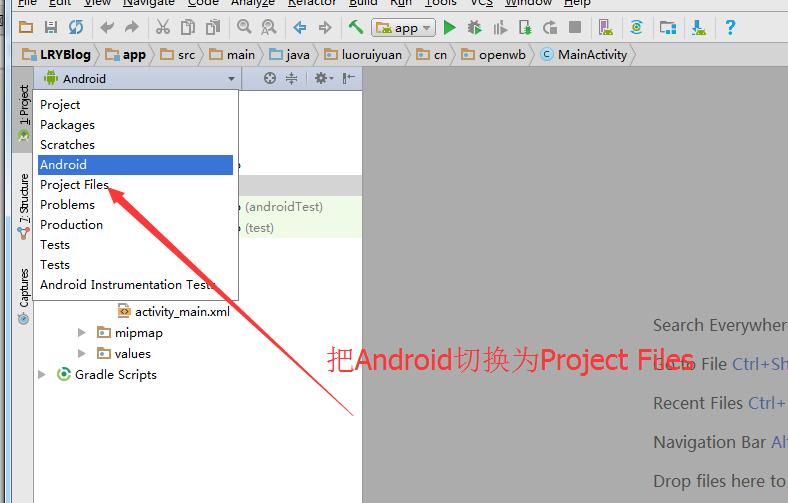Click java in the breadcrumb bar
This screenshot has width=788, height=503.
[289, 55]
